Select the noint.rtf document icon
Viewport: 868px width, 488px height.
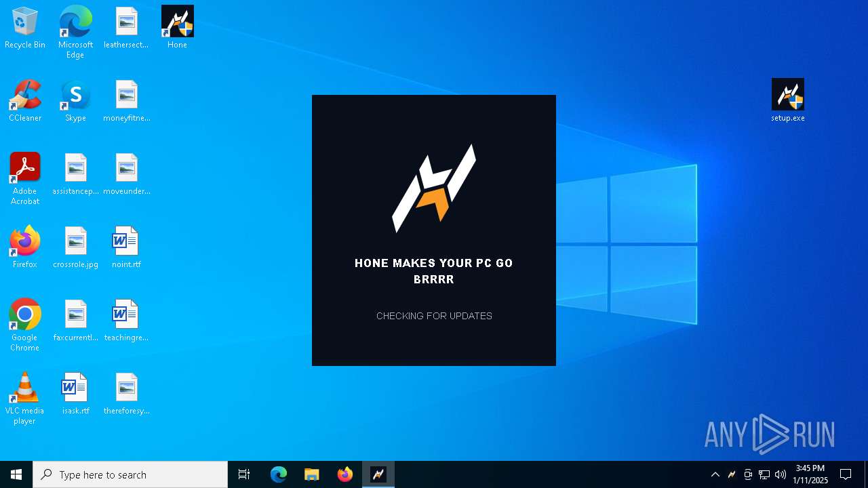point(126,248)
